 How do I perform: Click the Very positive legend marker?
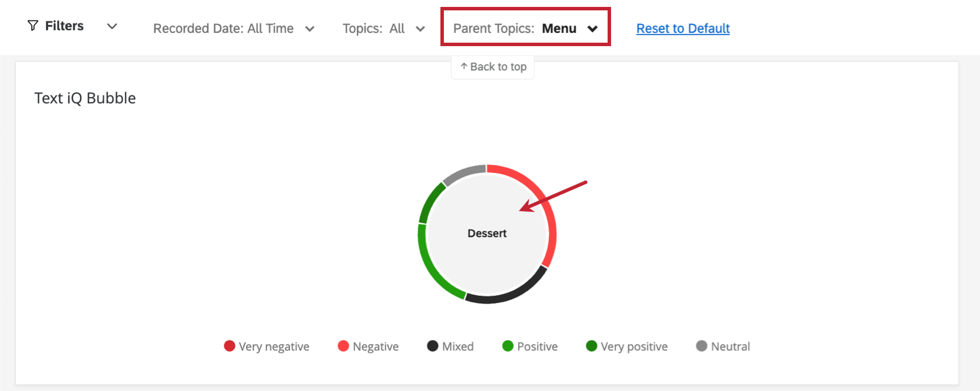(590, 346)
